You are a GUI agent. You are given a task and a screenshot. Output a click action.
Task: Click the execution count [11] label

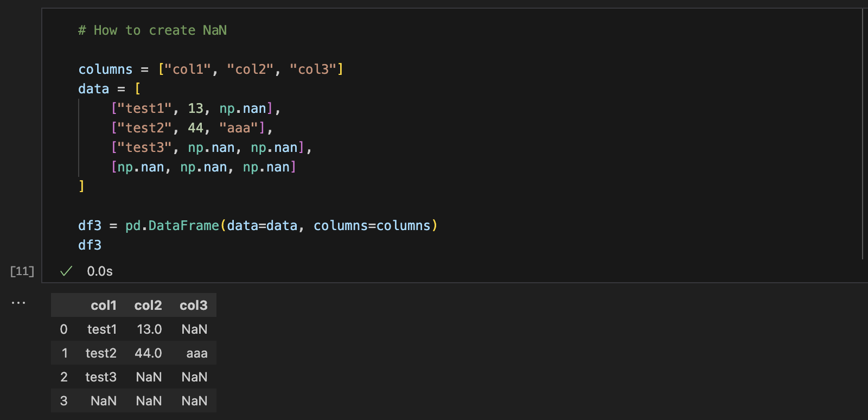click(x=22, y=271)
